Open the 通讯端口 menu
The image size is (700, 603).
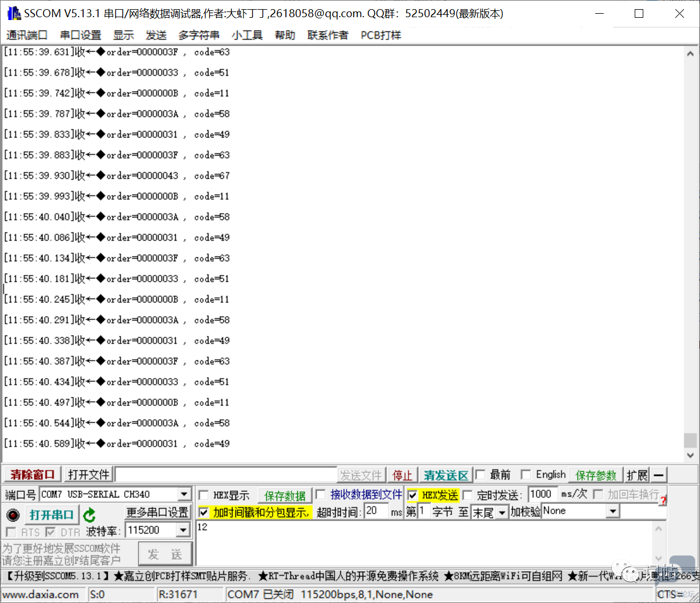point(27,35)
